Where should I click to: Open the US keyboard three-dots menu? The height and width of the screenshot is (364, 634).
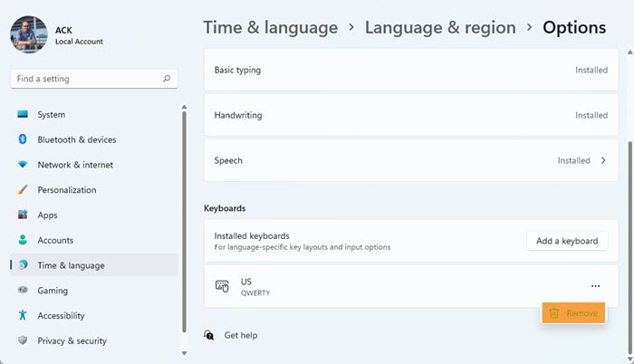pos(595,286)
